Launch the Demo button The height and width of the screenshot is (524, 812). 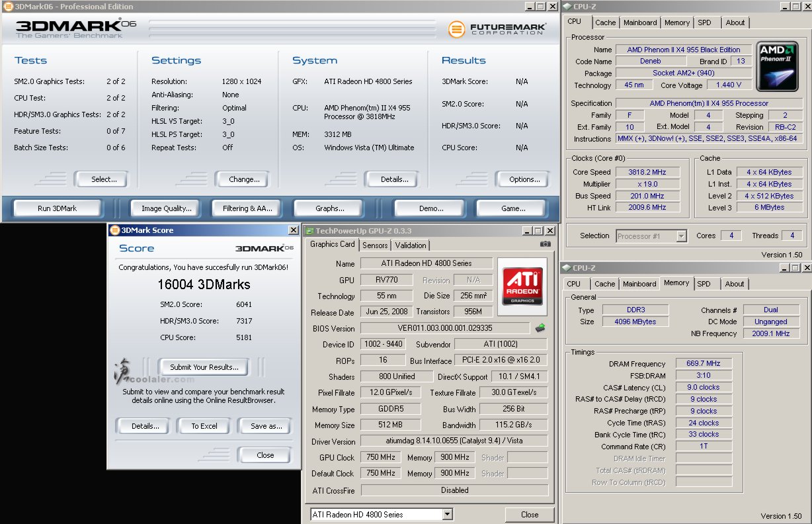click(431, 208)
